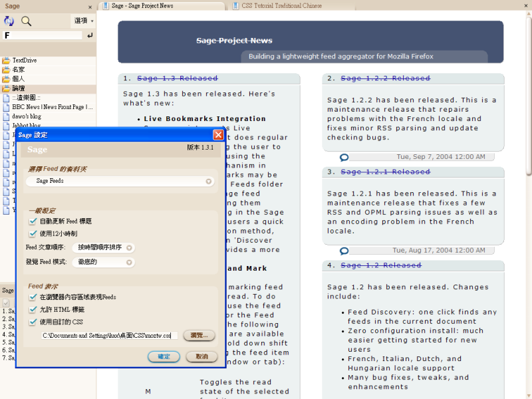
Task: Open the Feed 文章順序 sort dropdown
Action: (130, 247)
